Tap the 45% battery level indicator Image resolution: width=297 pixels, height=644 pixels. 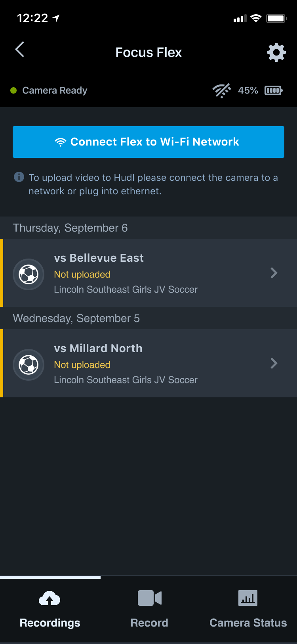point(247,90)
